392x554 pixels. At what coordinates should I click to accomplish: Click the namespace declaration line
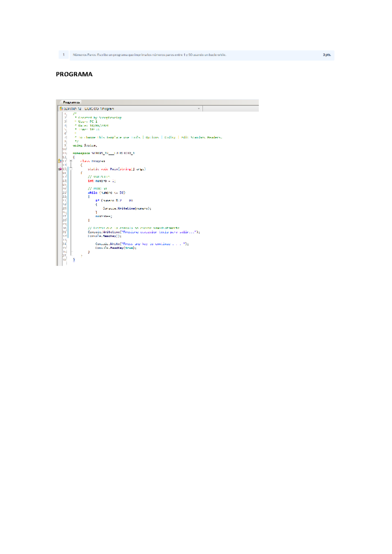pyautogui.click(x=104, y=153)
